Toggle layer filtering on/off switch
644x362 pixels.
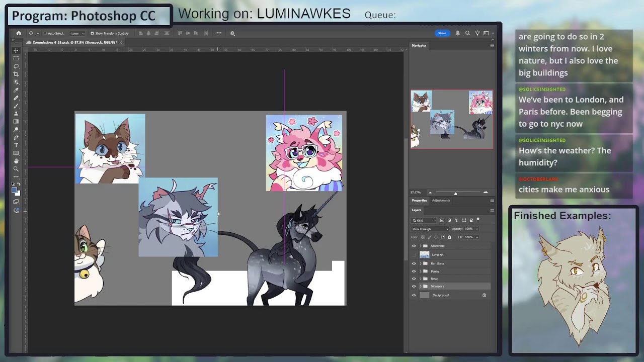click(478, 219)
